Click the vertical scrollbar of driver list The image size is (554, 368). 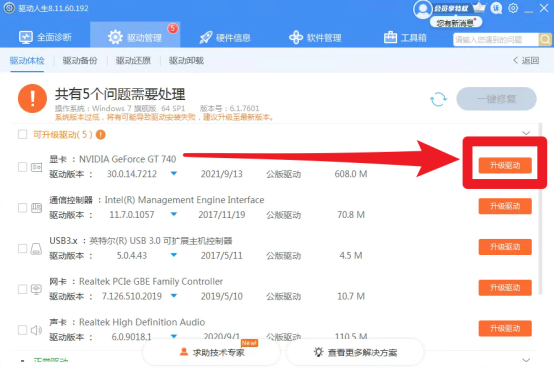[540, 208]
